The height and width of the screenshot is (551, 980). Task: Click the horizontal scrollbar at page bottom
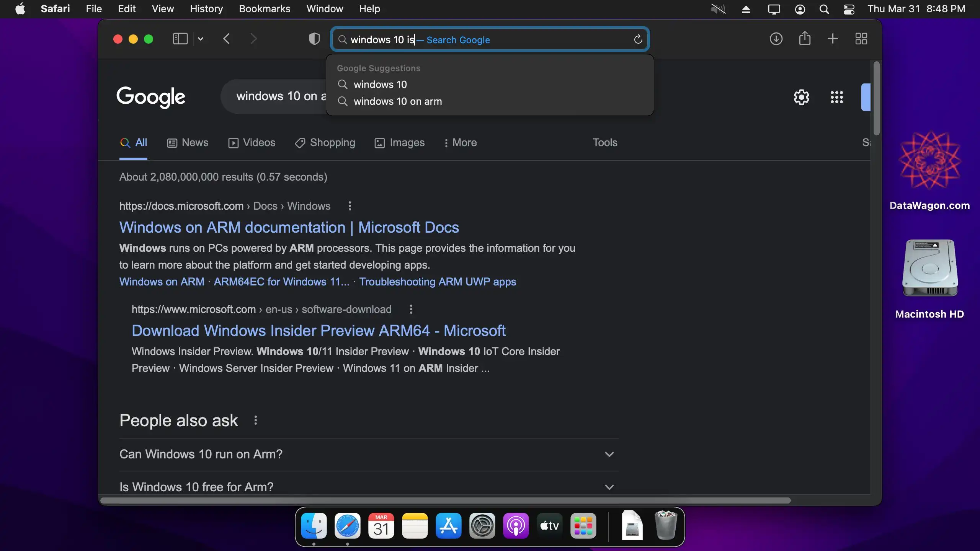click(445, 500)
